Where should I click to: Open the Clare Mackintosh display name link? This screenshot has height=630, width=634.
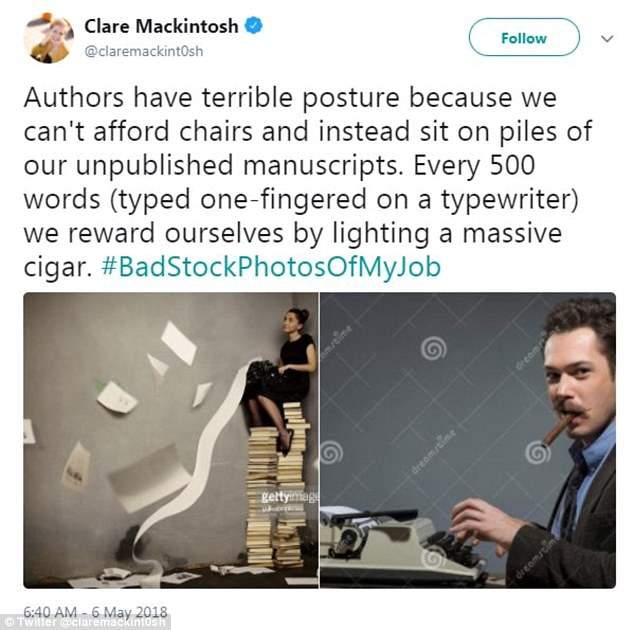click(x=161, y=26)
